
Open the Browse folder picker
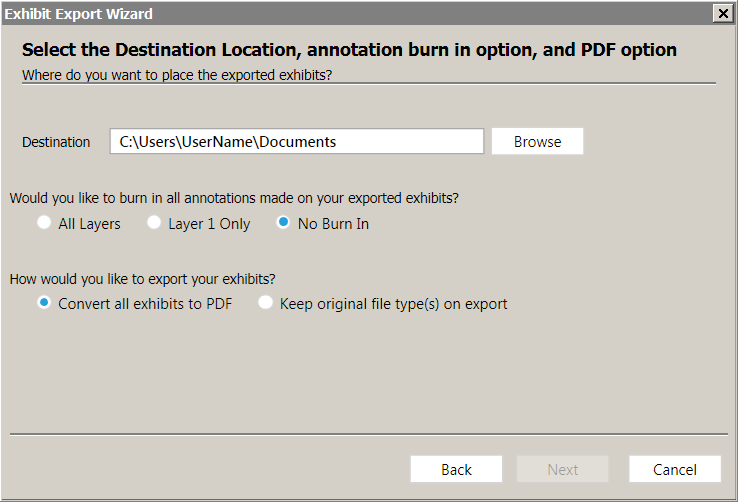pyautogui.click(x=537, y=141)
